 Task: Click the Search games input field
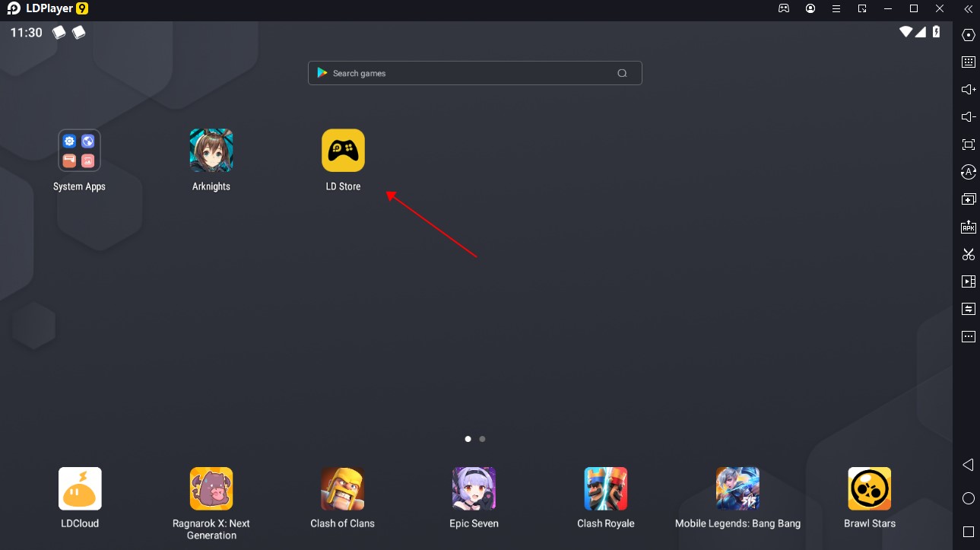coord(475,73)
